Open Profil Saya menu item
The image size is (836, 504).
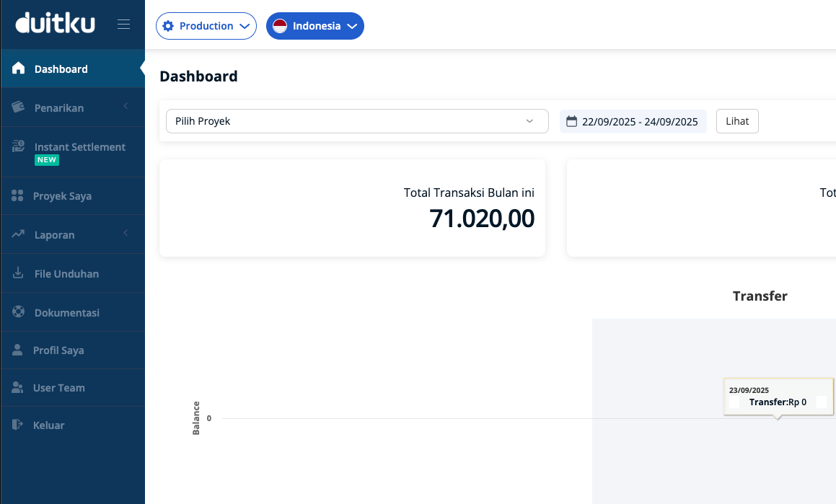(58, 350)
